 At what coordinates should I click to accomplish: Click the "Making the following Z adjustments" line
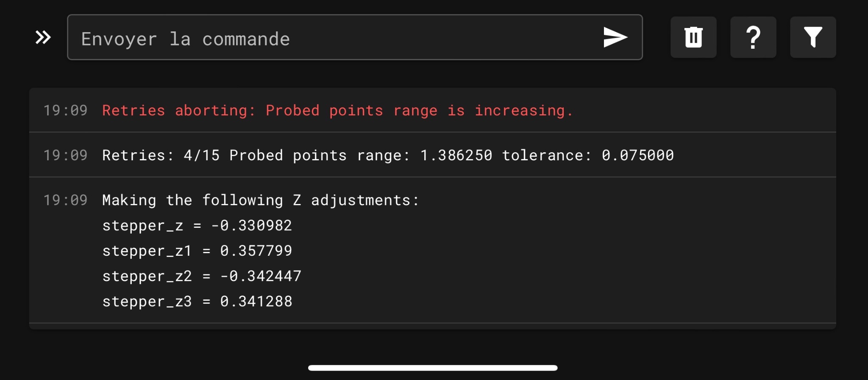pyautogui.click(x=261, y=200)
